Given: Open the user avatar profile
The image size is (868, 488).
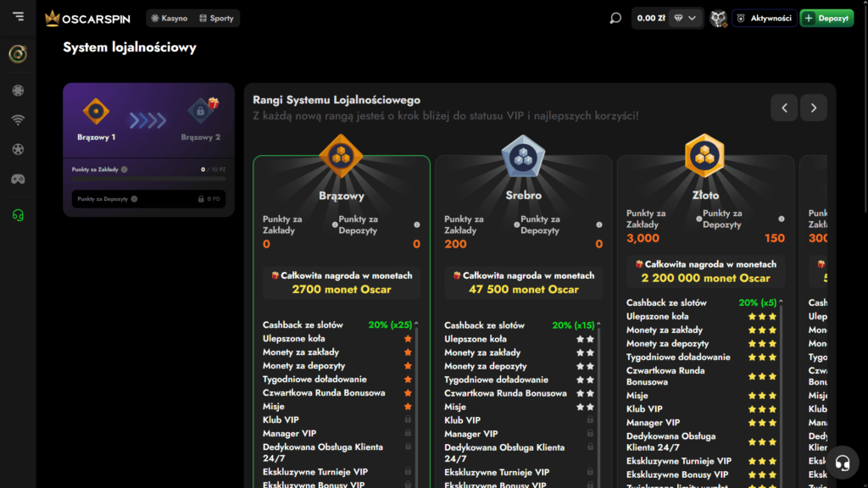Looking at the screenshot, I should [718, 18].
